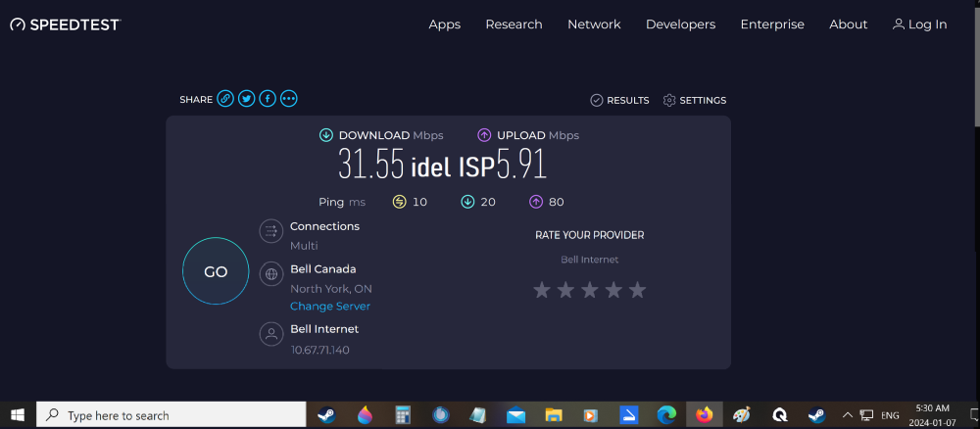
Task: Click the Windows taskbar search box
Action: 171,415
